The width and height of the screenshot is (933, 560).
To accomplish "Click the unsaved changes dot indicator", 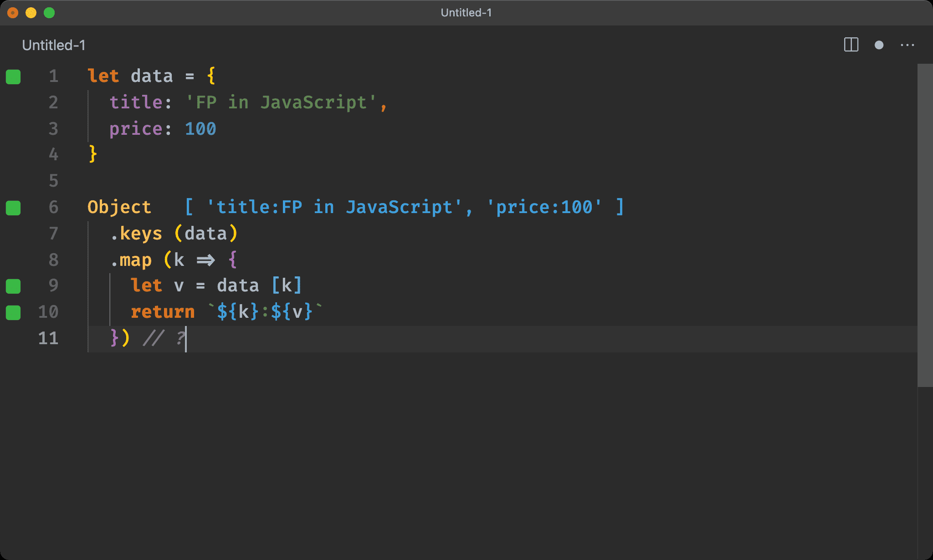I will pos(879,45).
